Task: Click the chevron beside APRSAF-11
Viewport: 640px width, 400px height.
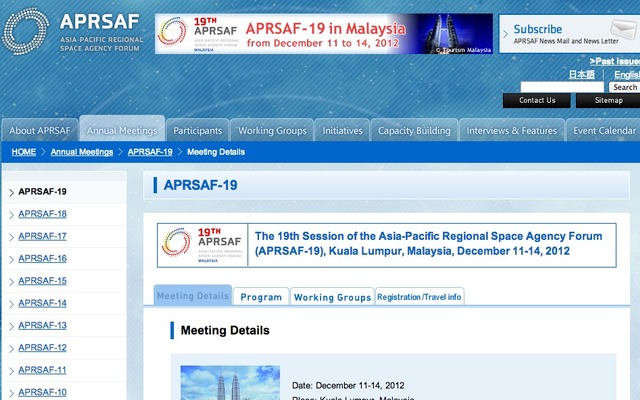Action: coord(11,371)
